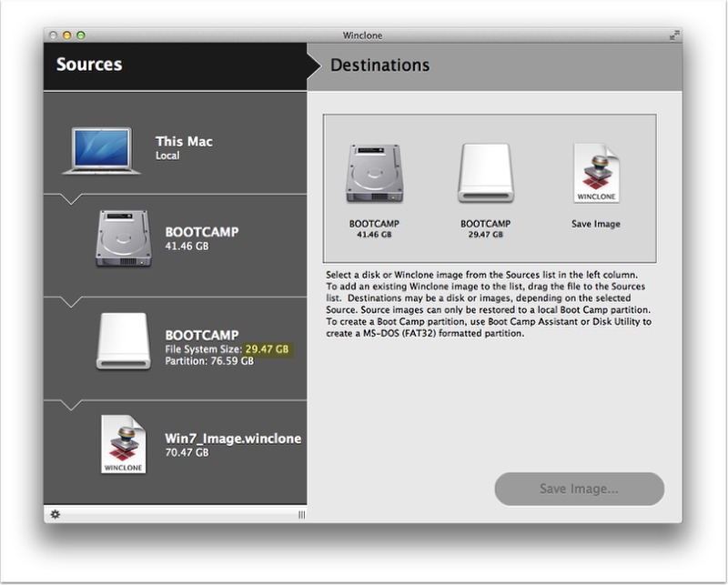Click the Winclone Save Image destination icon
Viewport: 728px width, 585px height.
[x=597, y=173]
